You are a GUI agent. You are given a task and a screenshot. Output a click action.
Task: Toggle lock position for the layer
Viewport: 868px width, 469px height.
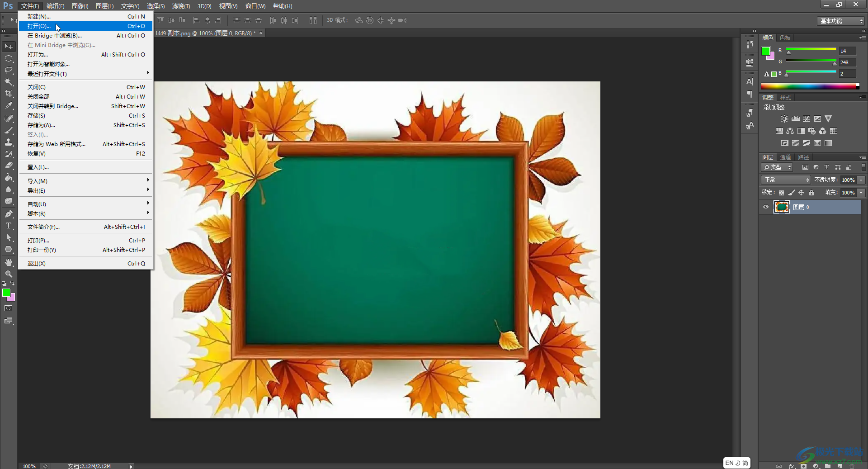tap(802, 193)
